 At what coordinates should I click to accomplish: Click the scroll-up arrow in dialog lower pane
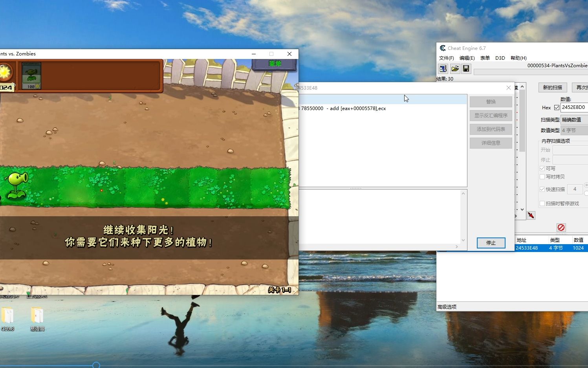[463, 193]
